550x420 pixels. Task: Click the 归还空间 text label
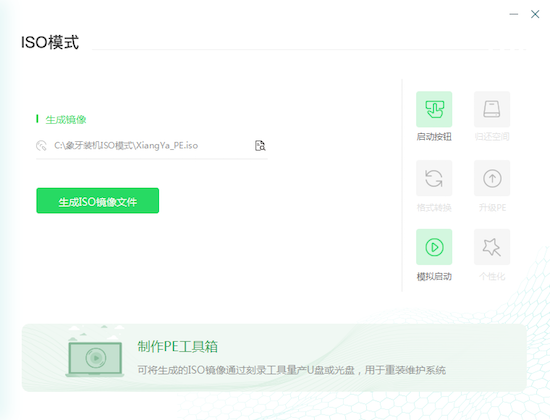tap(492, 136)
